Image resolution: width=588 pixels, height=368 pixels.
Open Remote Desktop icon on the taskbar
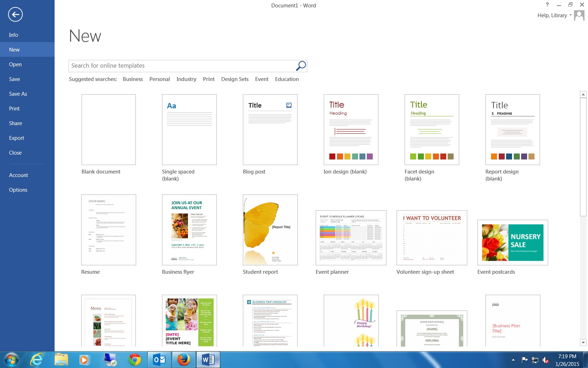coord(110,360)
